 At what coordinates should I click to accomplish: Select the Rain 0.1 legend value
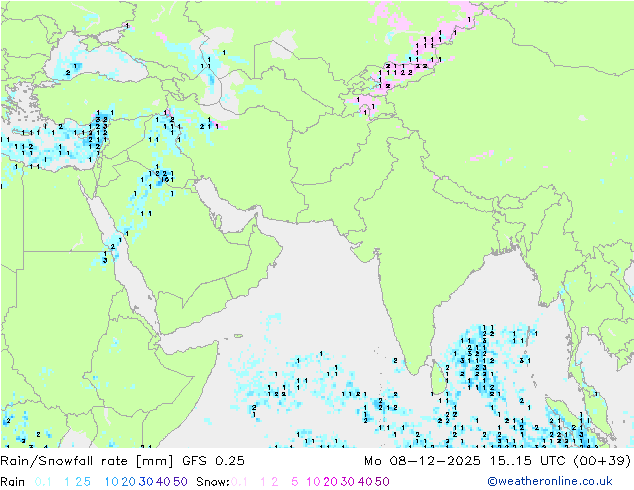pyautogui.click(x=43, y=482)
